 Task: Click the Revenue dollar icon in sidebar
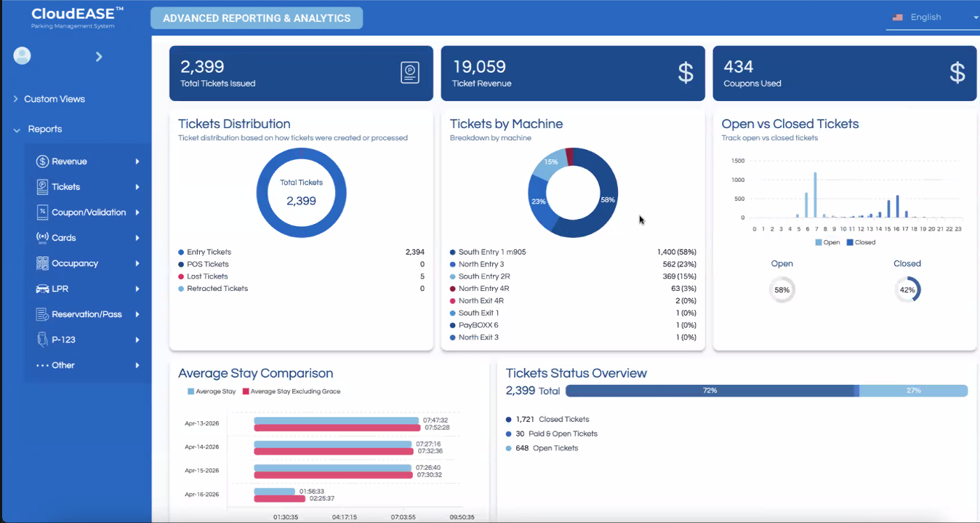(42, 161)
